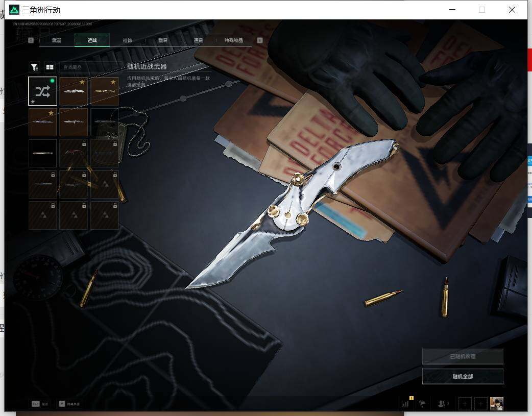Select the starred dark-blue blade skin
Viewport: 532px width, 416px height.
coord(43,122)
